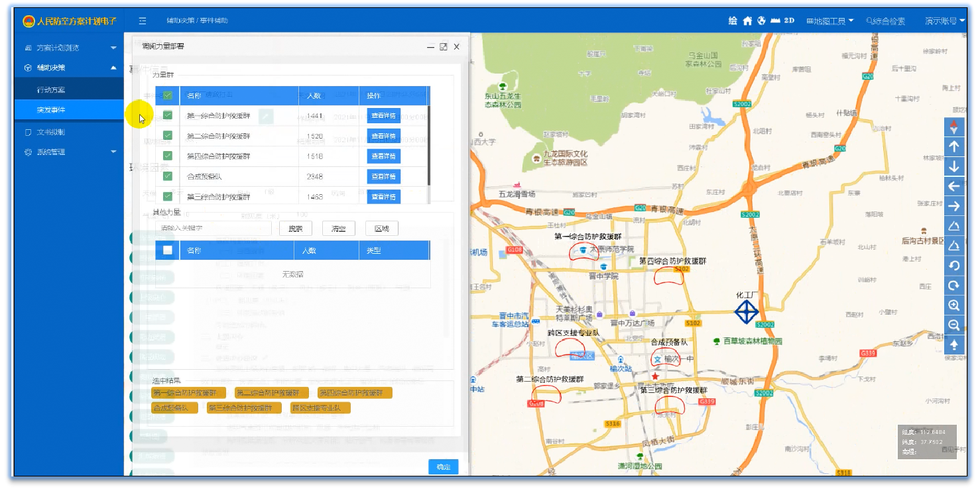
Task: Maximize the 调阅力量部署 dialog
Action: pos(444,46)
